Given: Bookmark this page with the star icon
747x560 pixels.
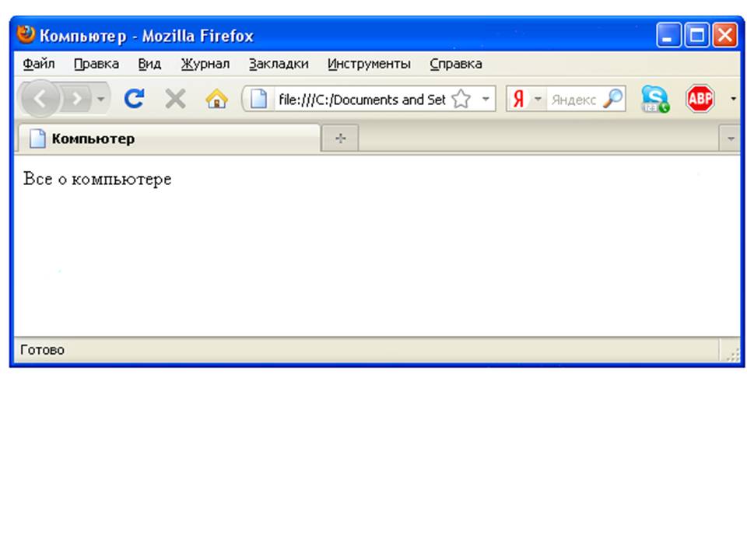Looking at the screenshot, I should pos(461,100).
